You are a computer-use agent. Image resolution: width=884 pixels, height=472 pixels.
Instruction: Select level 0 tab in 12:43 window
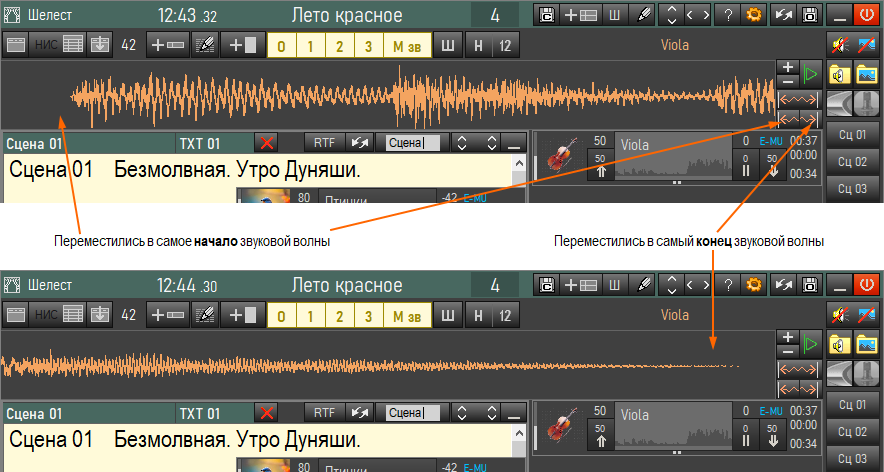point(281,46)
